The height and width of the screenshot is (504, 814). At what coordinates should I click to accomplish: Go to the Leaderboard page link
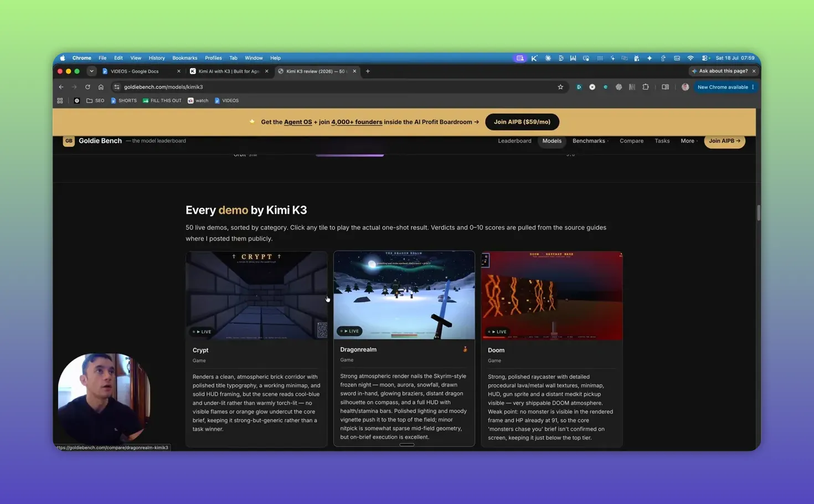(x=514, y=141)
